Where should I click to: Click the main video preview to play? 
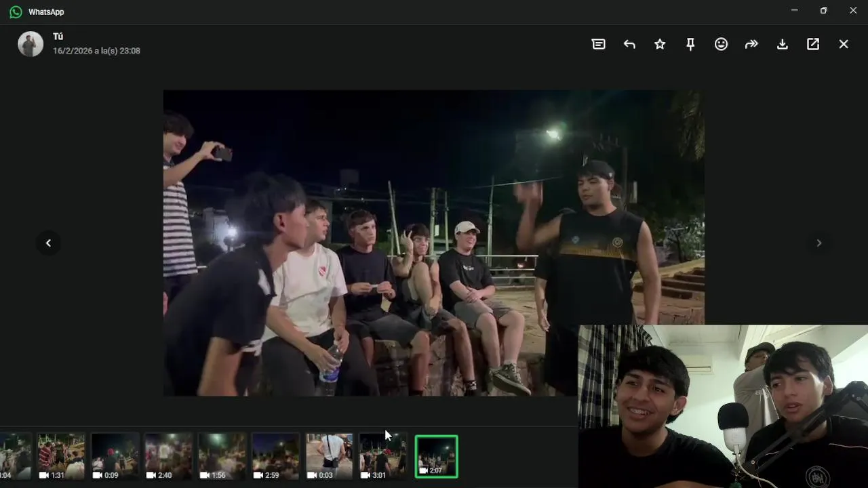tap(433, 243)
